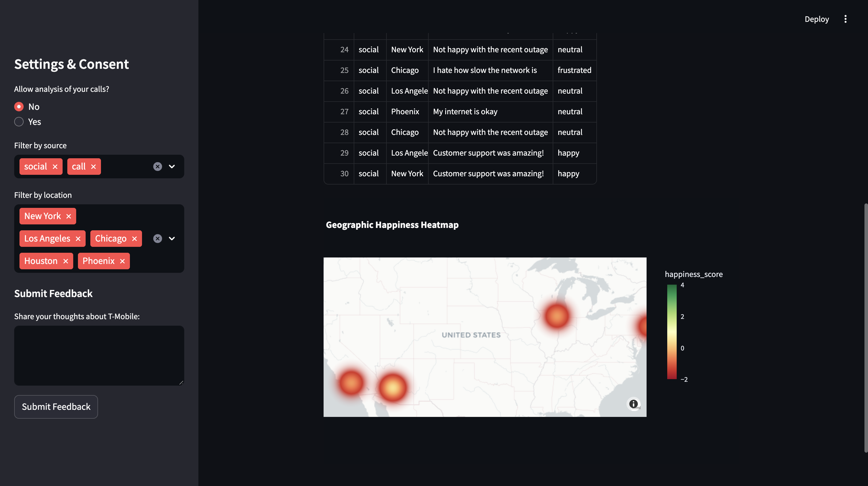Remove the Los Angeles location tag

pos(78,239)
